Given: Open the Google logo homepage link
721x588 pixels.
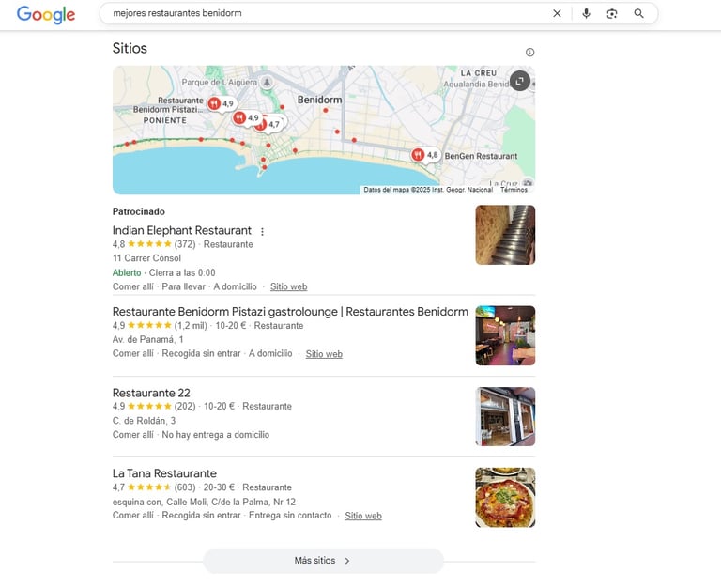Looking at the screenshot, I should [46, 14].
